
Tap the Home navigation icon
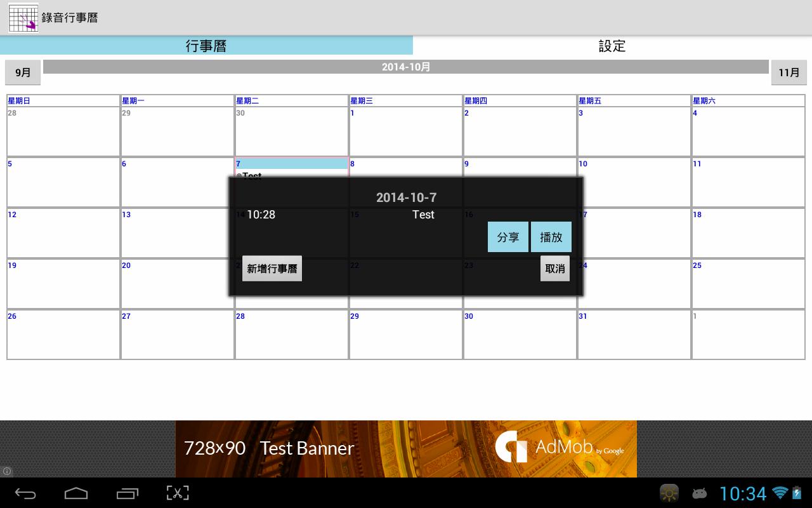[75, 493]
